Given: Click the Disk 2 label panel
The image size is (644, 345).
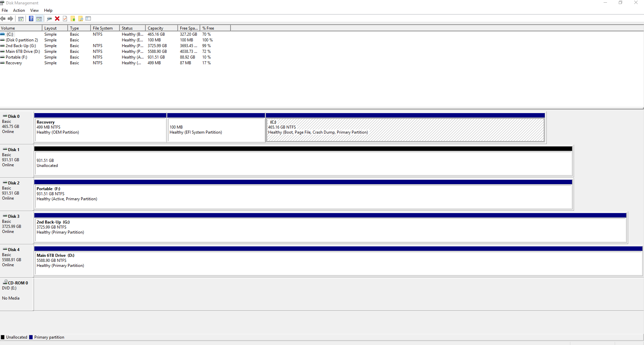Looking at the screenshot, I should pyautogui.click(x=16, y=194).
